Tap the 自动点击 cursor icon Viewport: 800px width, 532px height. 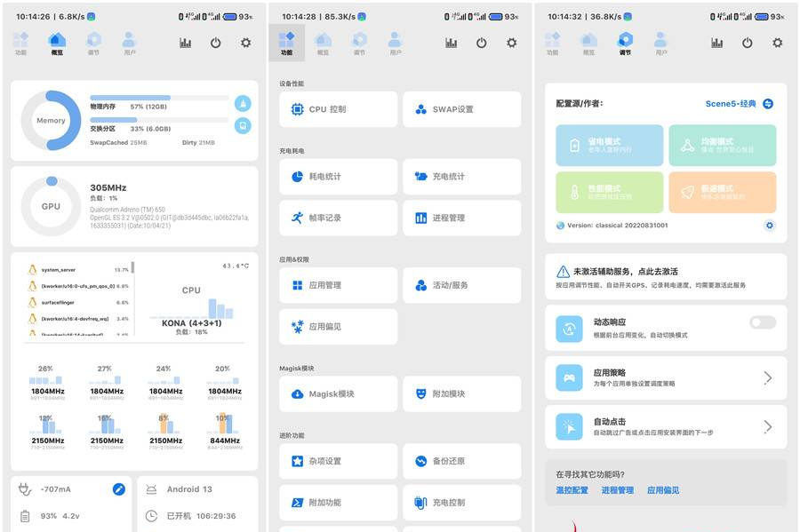click(x=569, y=426)
